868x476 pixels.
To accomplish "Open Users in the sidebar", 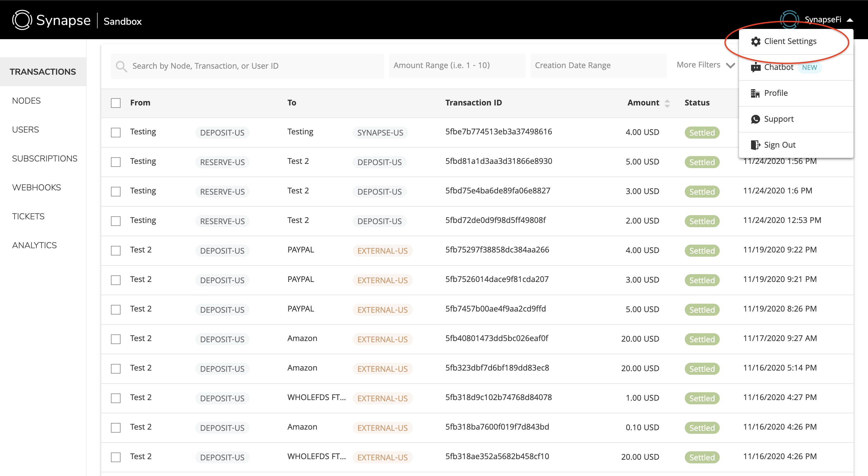I will [26, 130].
